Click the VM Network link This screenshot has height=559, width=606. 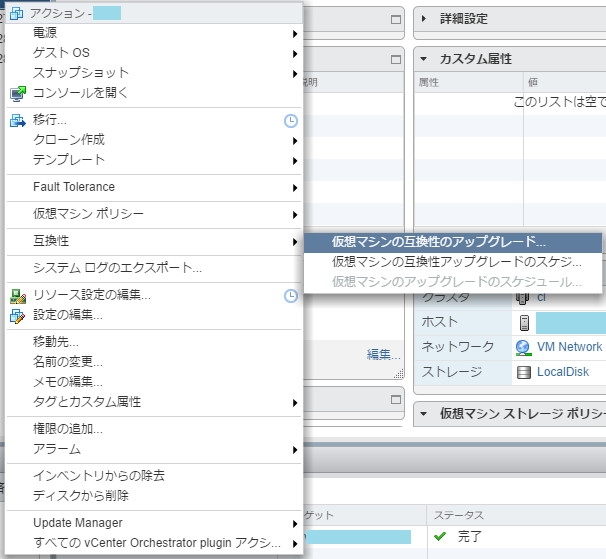(569, 347)
